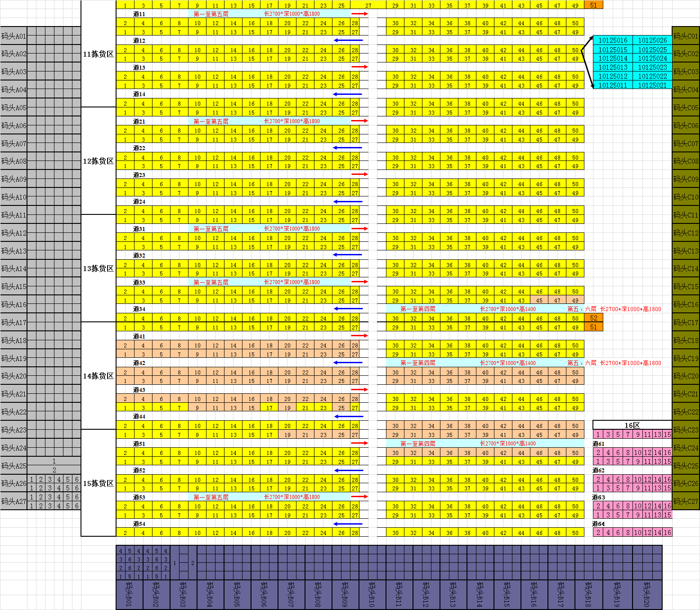The height and width of the screenshot is (610, 700).
Task: Select the 道62 aisle label
Action: (598, 470)
